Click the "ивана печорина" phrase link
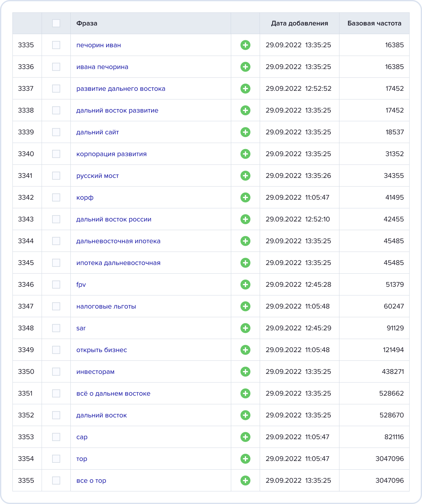 click(102, 67)
